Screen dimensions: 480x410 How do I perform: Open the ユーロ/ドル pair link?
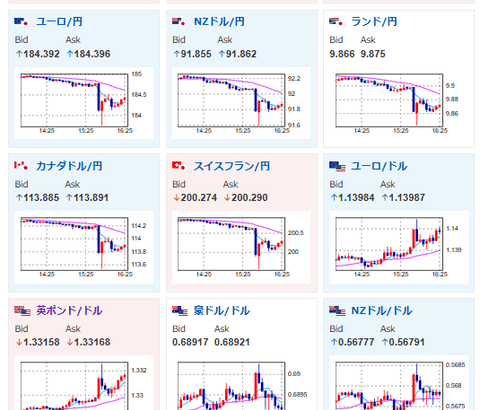point(379,166)
